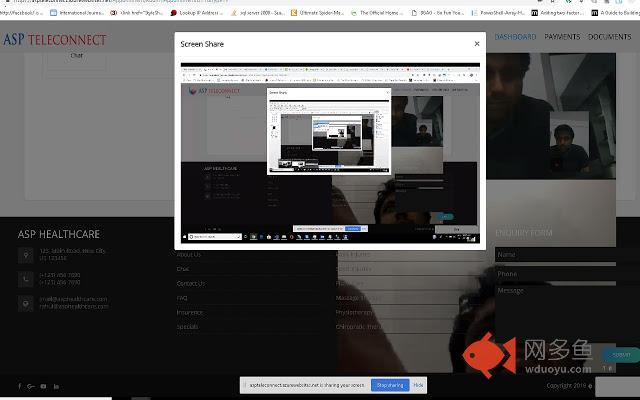Open the Contact Us footer link
The width and height of the screenshot is (640, 400).
click(191, 283)
